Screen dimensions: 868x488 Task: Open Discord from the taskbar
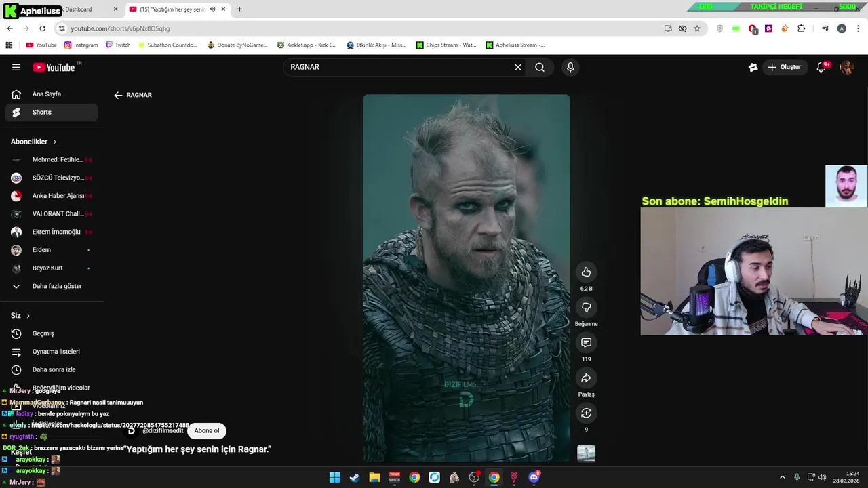point(534,477)
